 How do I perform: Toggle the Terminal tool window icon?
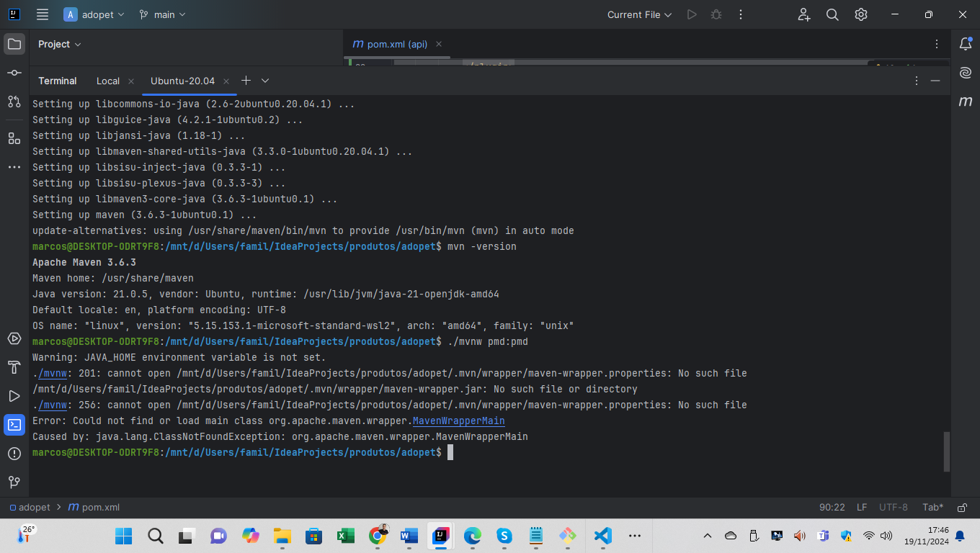pyautogui.click(x=14, y=425)
